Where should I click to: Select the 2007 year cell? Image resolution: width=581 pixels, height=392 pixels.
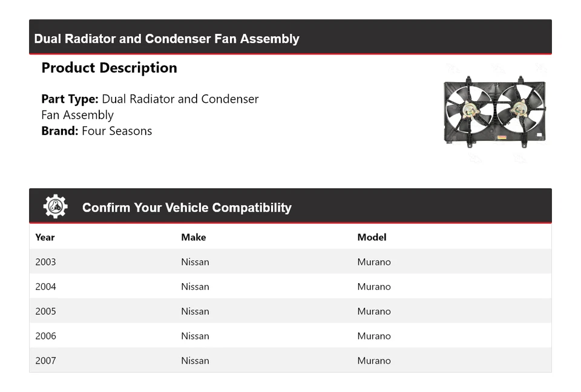[x=45, y=361]
